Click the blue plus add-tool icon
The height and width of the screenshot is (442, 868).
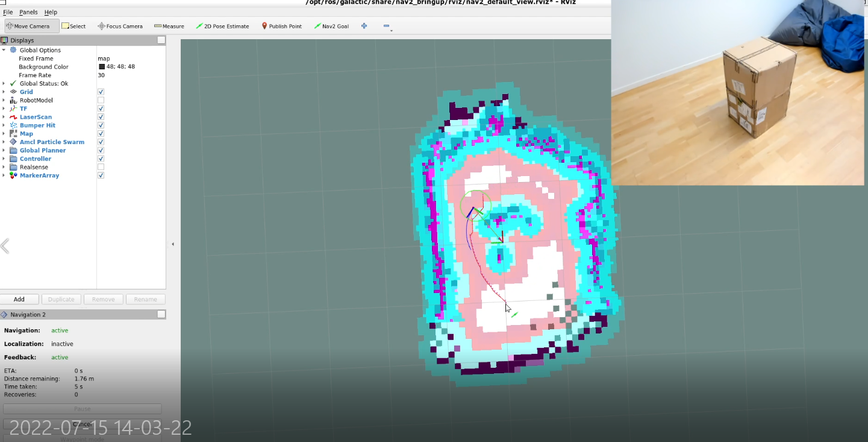[364, 26]
